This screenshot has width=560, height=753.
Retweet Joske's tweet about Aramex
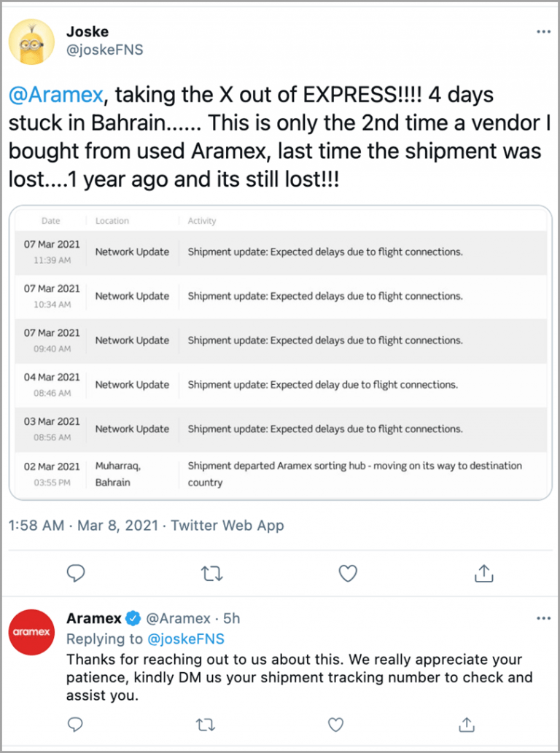pyautogui.click(x=211, y=574)
